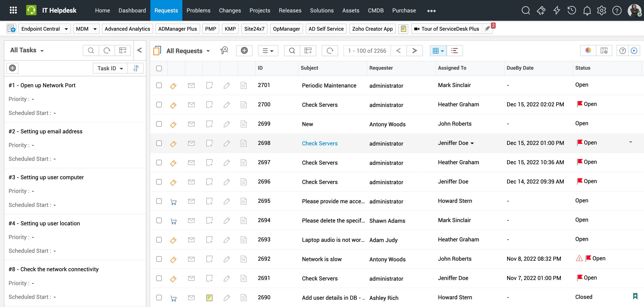
Task: Go to next page of requests
Action: [x=414, y=51]
